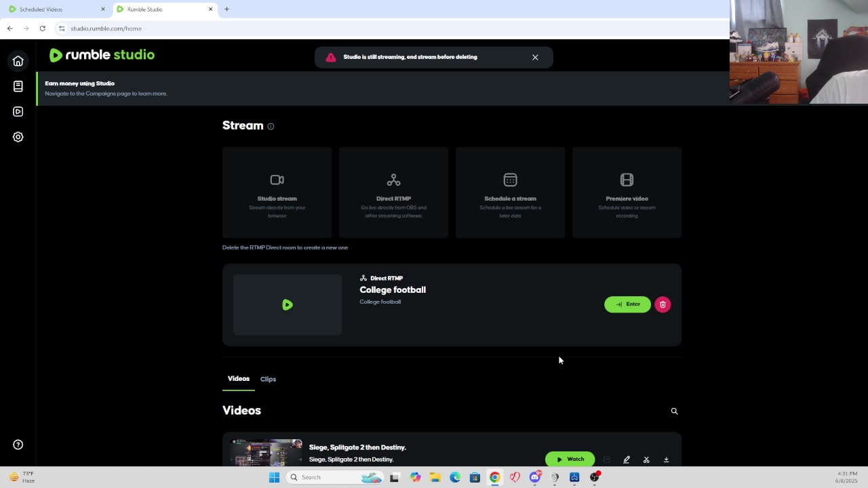
Task: Open the Help question mark icon
Action: coord(18,445)
